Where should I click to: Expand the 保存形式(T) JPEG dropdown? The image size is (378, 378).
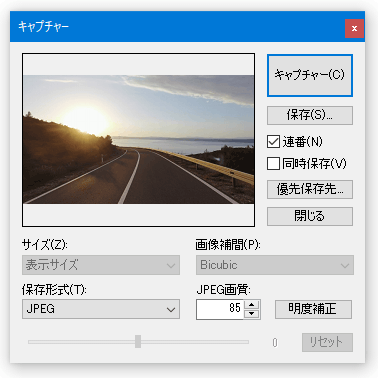(x=101, y=309)
